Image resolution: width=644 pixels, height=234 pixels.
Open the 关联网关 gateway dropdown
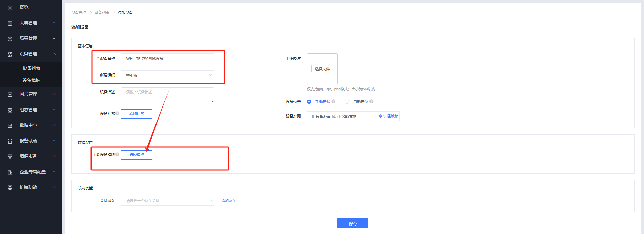167,201
